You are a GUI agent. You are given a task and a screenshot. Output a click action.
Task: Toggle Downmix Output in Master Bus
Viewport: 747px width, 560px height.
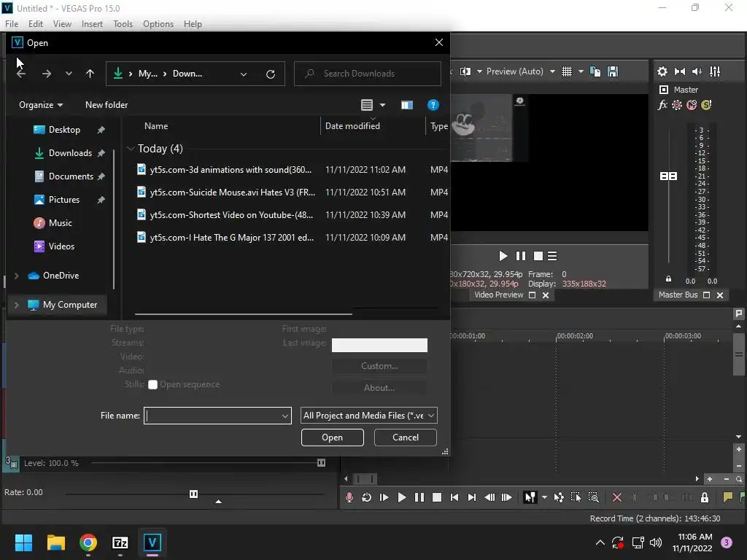point(680,71)
